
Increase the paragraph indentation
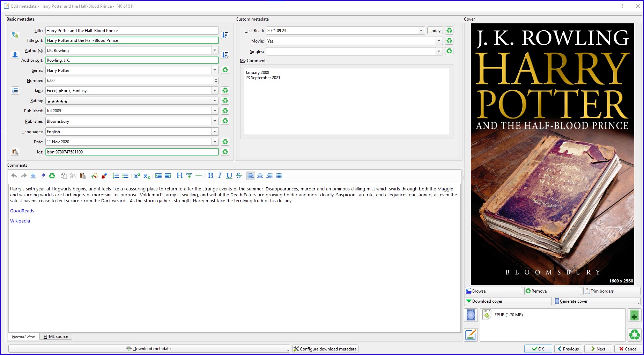coord(158,176)
